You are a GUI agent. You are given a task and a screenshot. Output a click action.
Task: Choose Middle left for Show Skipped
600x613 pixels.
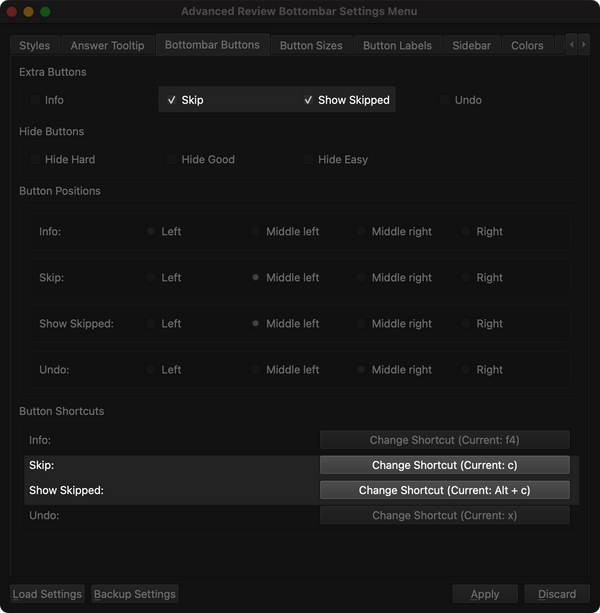pos(257,324)
